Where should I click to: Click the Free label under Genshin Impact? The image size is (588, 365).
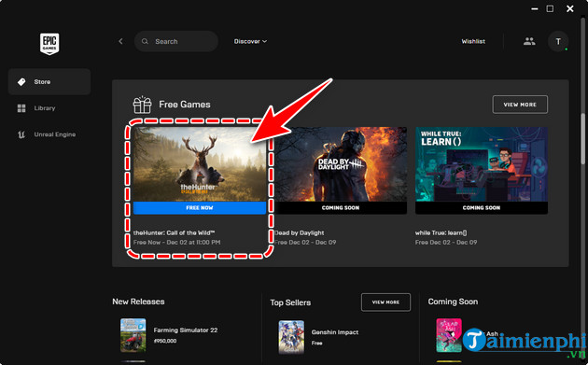(317, 344)
